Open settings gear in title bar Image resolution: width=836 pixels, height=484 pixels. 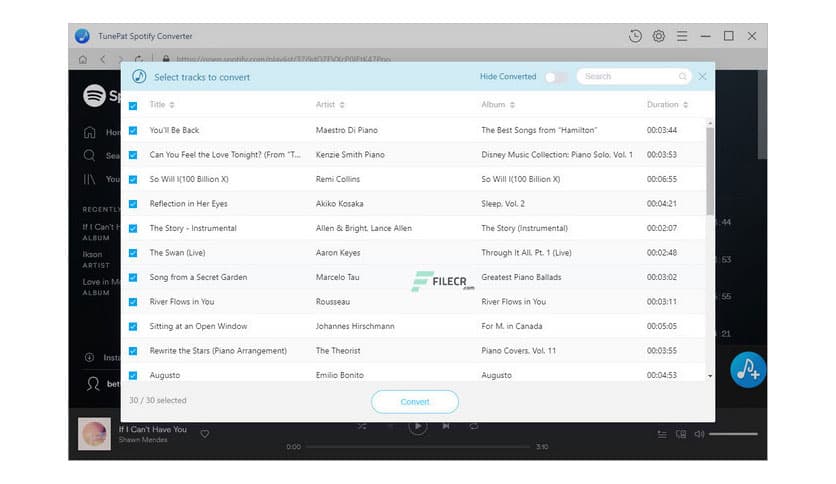[658, 36]
